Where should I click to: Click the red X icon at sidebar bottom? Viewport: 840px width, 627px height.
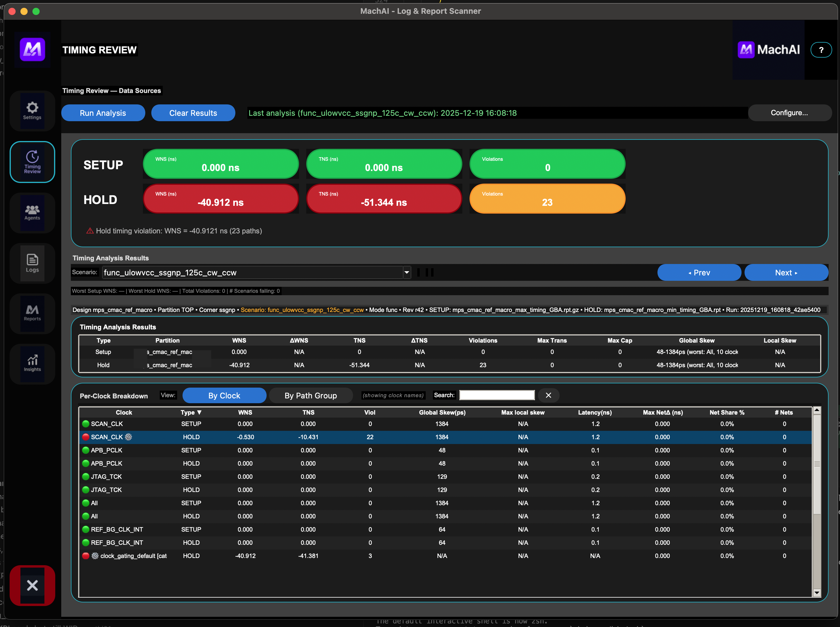click(x=32, y=586)
